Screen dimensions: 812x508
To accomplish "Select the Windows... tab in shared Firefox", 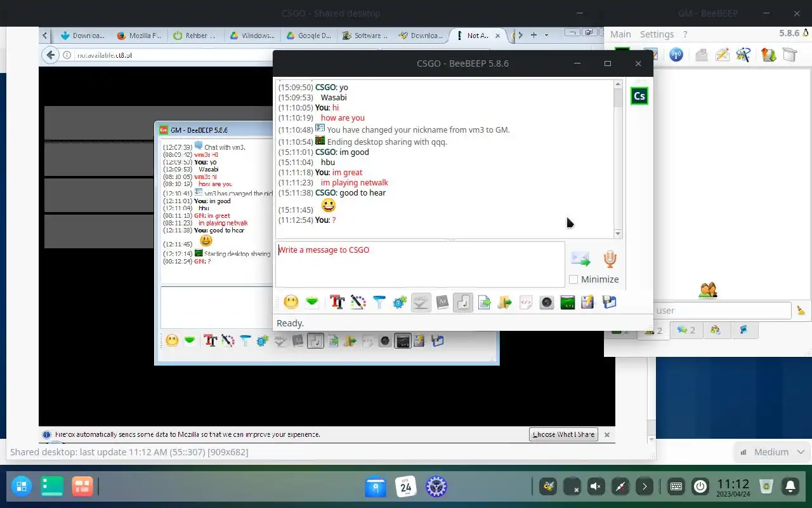I will coord(252,36).
